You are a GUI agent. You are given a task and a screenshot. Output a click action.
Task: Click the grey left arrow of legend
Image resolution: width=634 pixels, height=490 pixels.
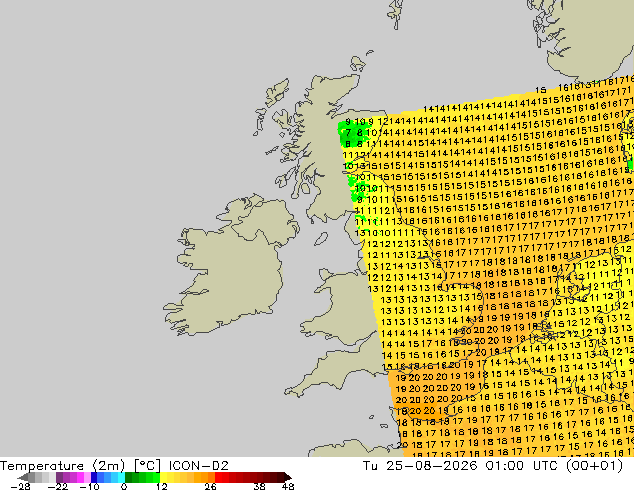pos(23,477)
